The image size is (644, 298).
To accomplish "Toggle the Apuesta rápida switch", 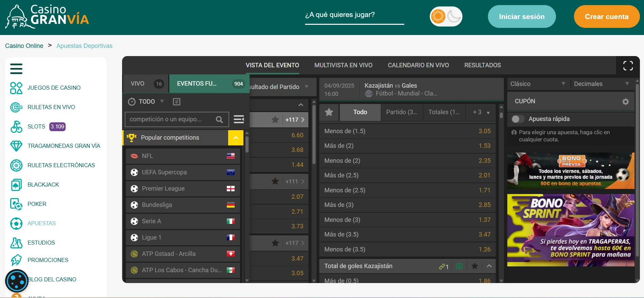I will (x=518, y=119).
